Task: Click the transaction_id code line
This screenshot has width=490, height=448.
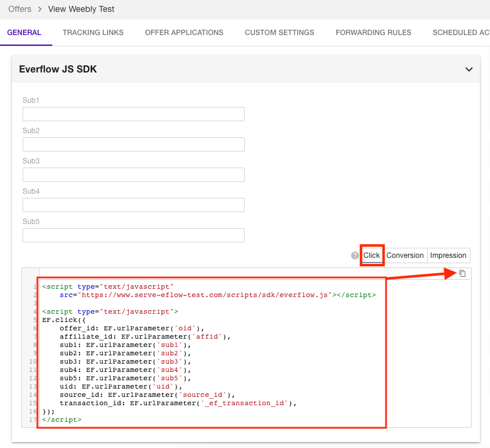Action: [x=178, y=403]
